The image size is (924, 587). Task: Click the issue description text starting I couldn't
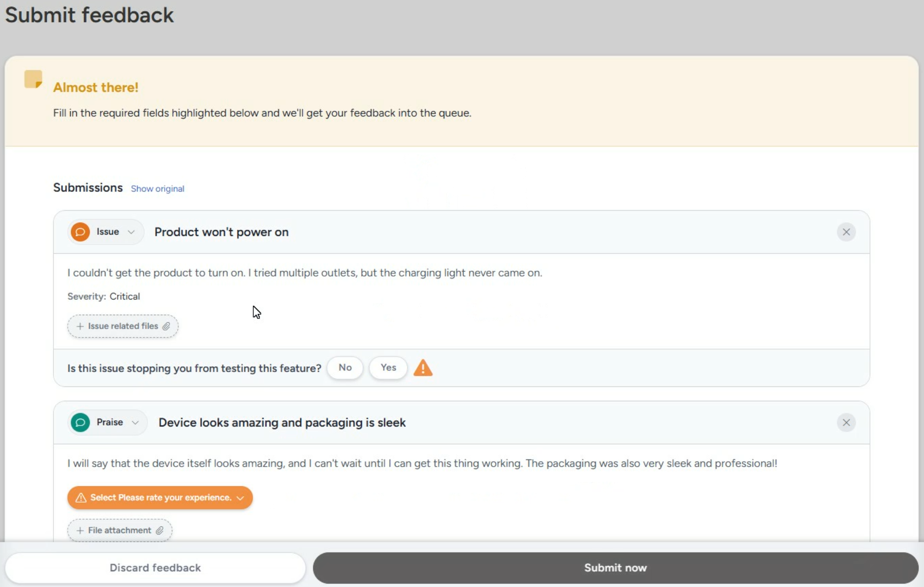tap(304, 273)
